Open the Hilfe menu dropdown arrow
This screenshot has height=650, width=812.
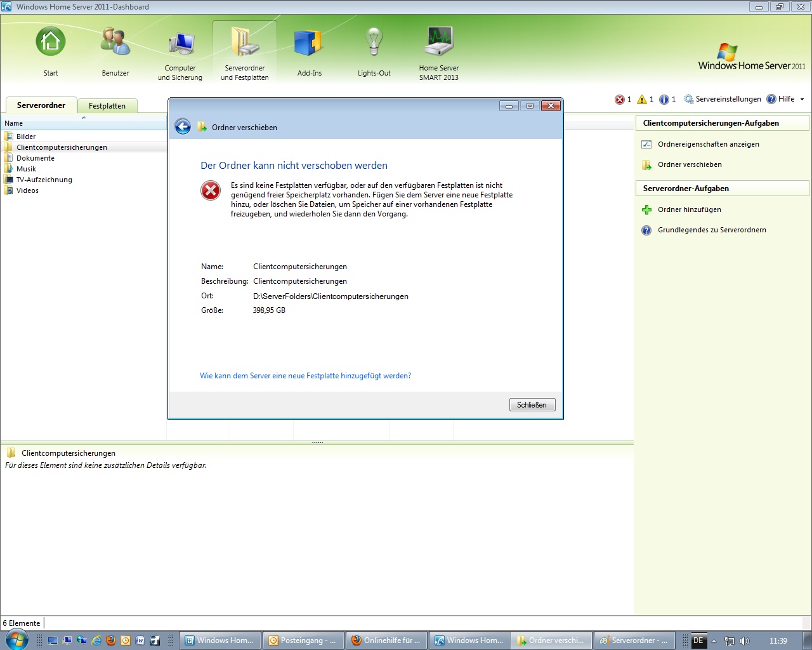(x=802, y=100)
